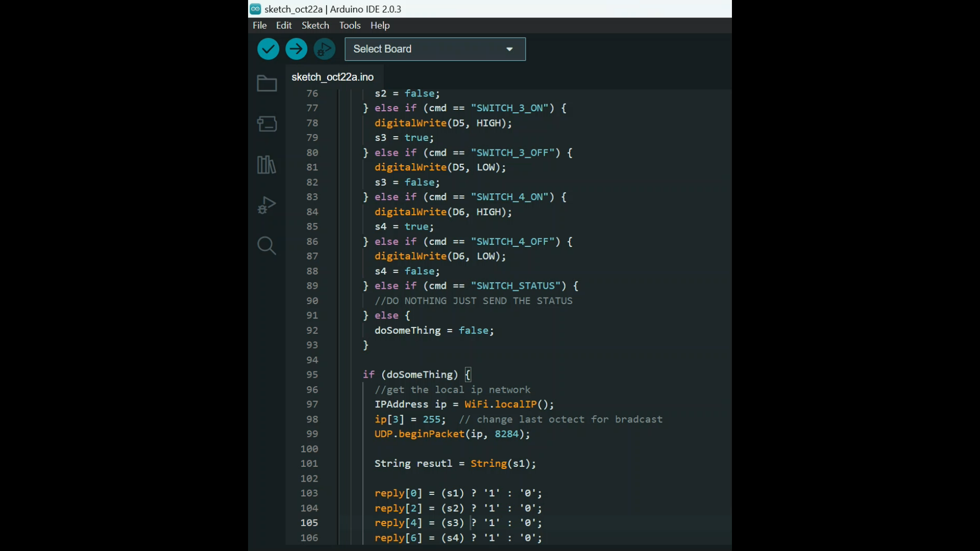Click the SWITCH_STATUS string on line 89
Viewport: 980px width, 551px height.
[516, 286]
